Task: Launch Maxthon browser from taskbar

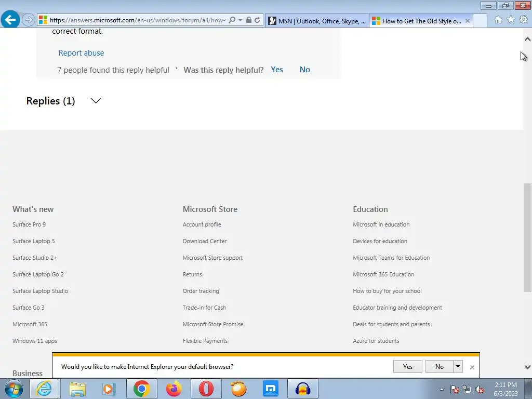Action: 270,389
